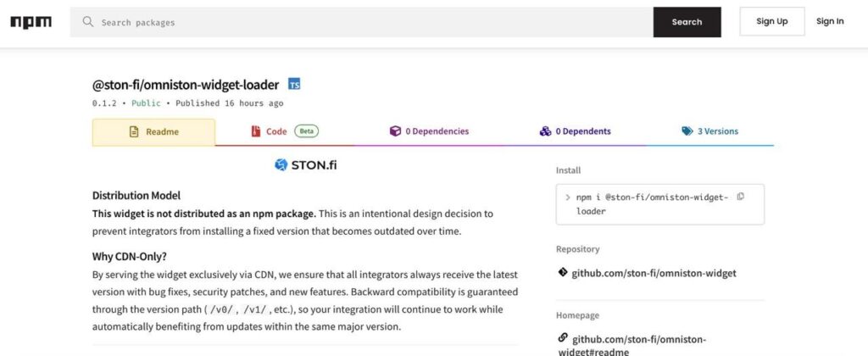868x356 pixels.
Task: Open the Code tab
Action: click(x=275, y=131)
